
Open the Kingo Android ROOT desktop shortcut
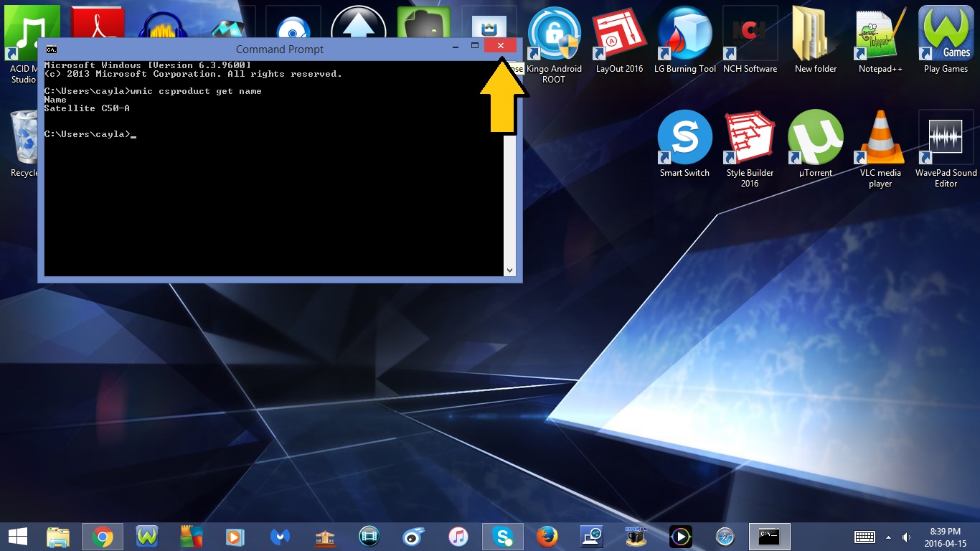(554, 44)
